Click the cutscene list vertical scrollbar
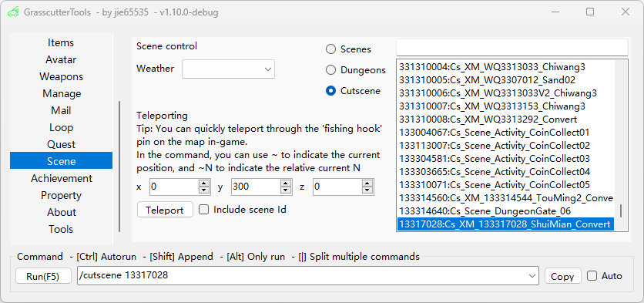644x303 pixels. tap(621, 145)
